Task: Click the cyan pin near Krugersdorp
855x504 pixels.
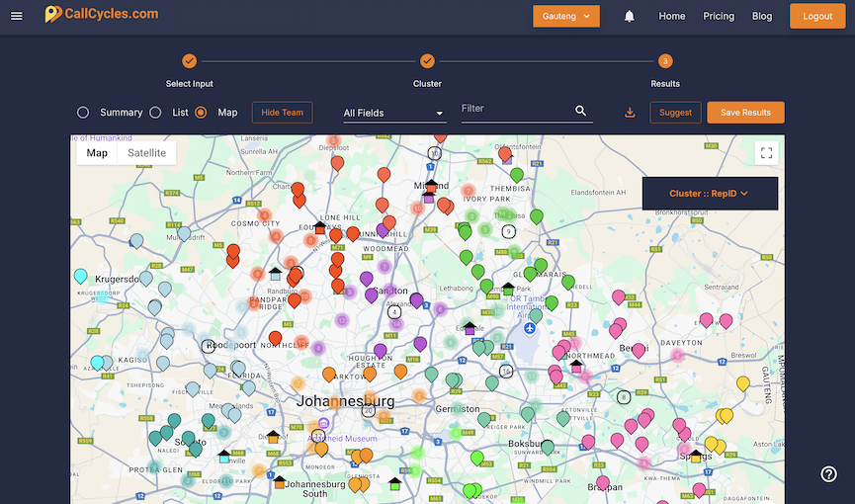Action: (x=81, y=276)
